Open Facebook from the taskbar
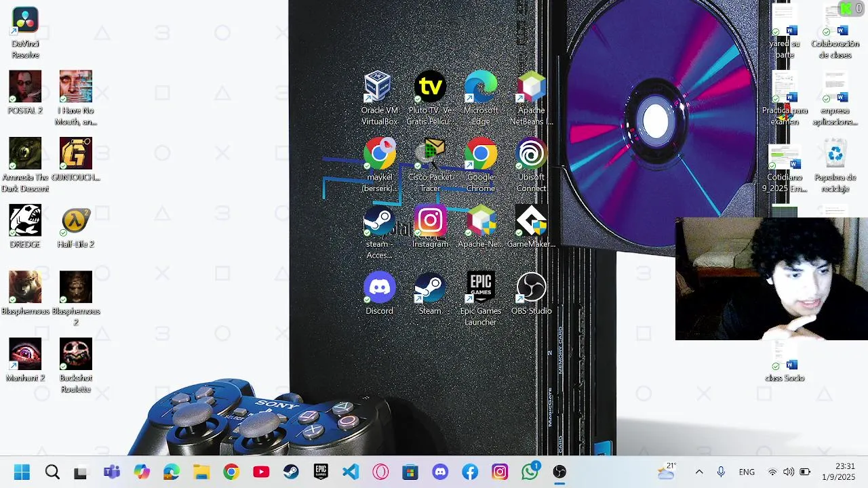Viewport: 868px width, 488px height. tap(470, 472)
